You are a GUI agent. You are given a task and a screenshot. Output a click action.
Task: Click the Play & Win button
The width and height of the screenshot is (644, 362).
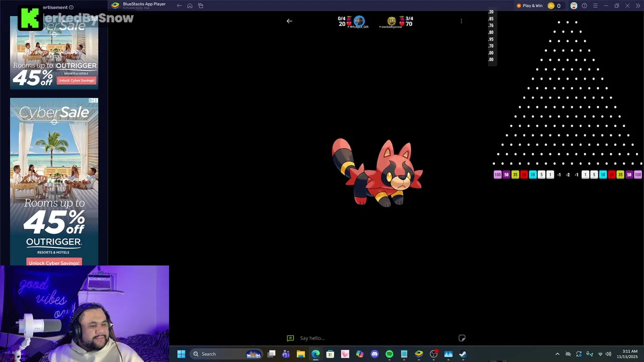click(529, 6)
